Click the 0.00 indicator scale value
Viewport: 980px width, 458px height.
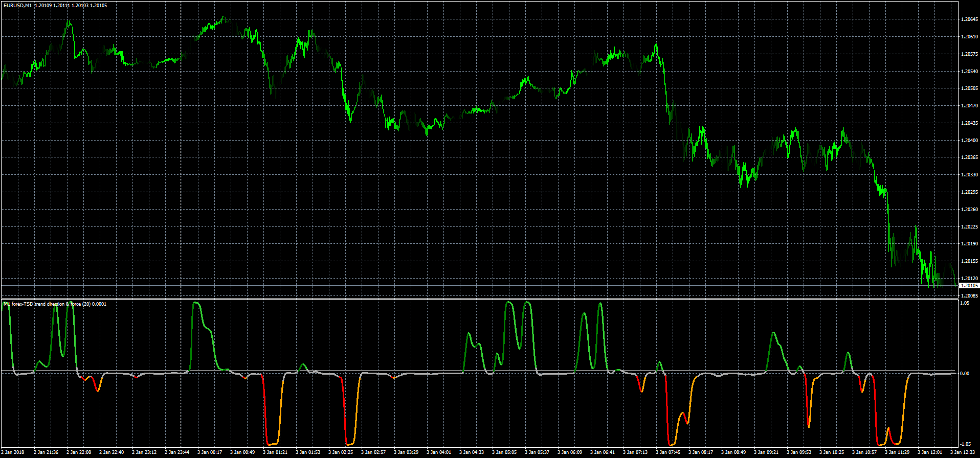click(x=965, y=374)
